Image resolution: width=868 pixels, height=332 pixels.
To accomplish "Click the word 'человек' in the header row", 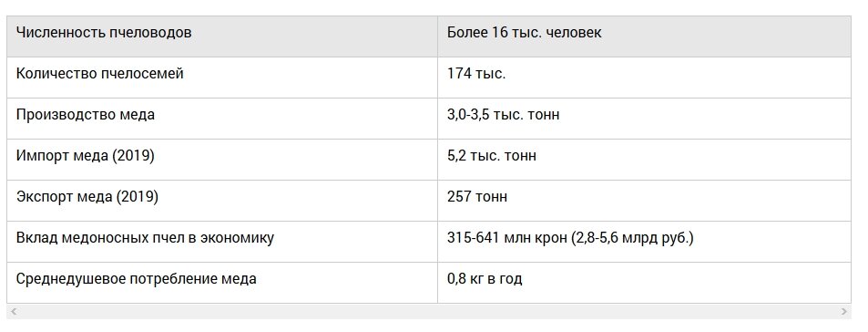I will click(x=574, y=33).
